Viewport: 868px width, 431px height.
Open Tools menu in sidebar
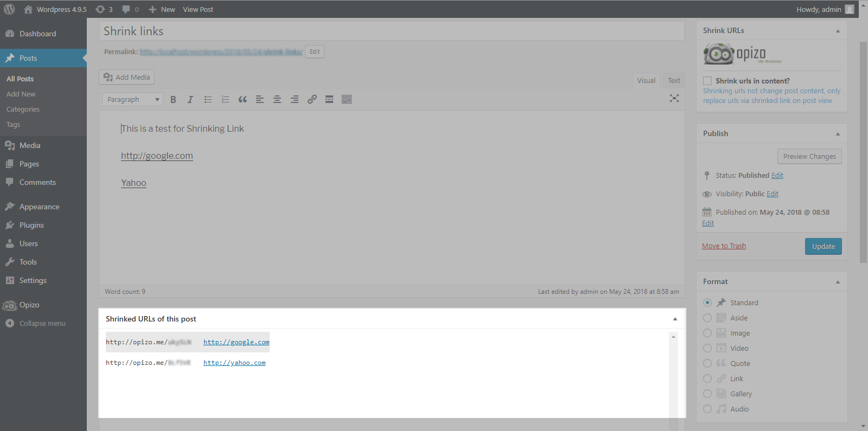pos(43,262)
